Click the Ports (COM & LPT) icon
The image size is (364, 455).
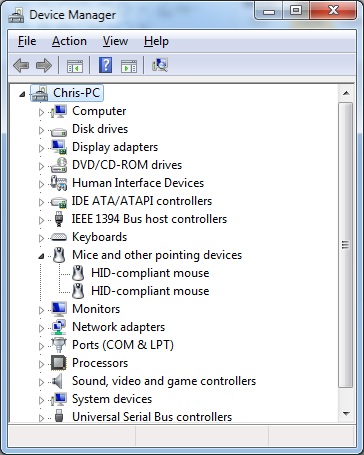pos(59,345)
